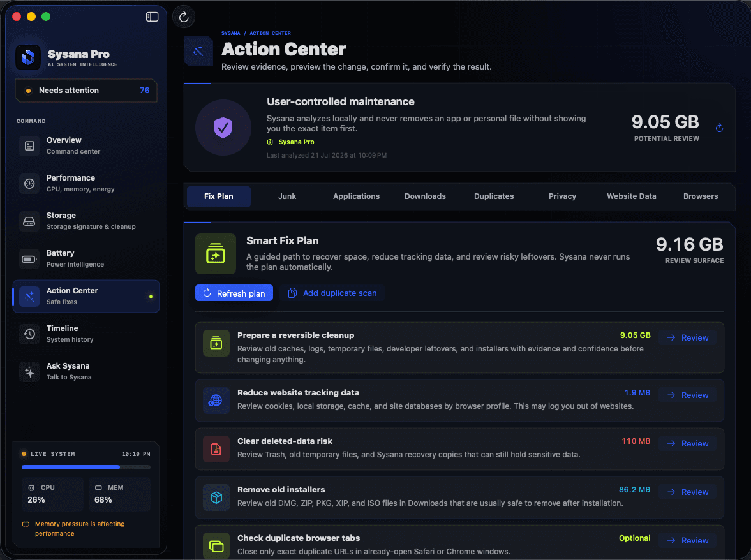The image size is (751, 560).
Task: Click the Smart Fix Plan green icon
Action: pyautogui.click(x=216, y=254)
